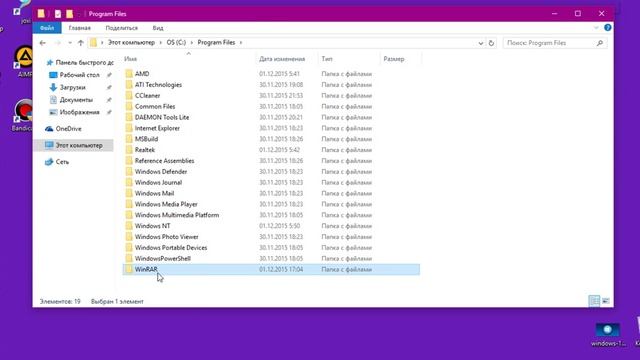Click the pin icon beside Документы
Screen dimensions: 640x360
tap(109, 100)
